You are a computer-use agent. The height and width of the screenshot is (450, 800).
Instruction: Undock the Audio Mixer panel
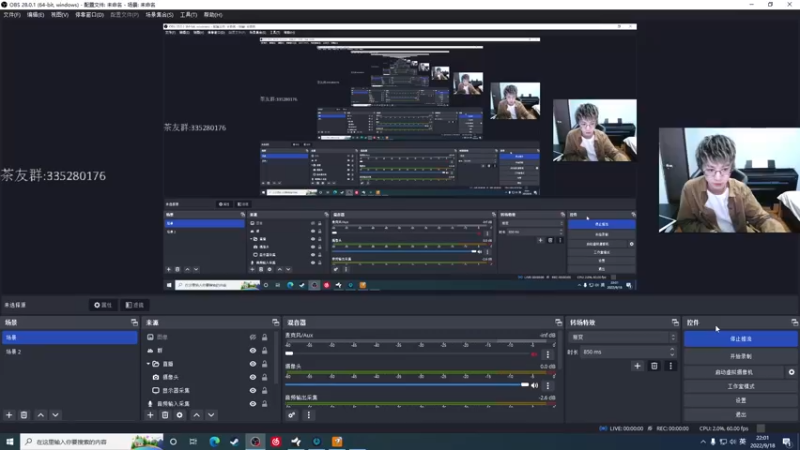(x=559, y=322)
